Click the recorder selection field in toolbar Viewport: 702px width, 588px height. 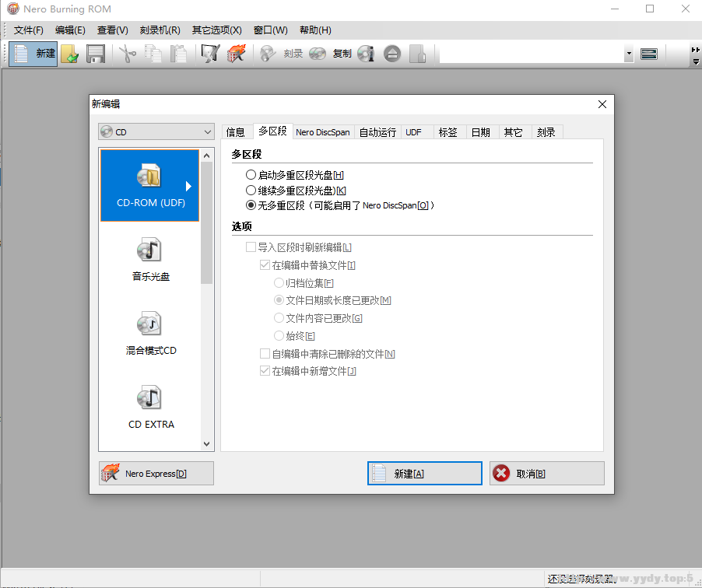[532, 54]
